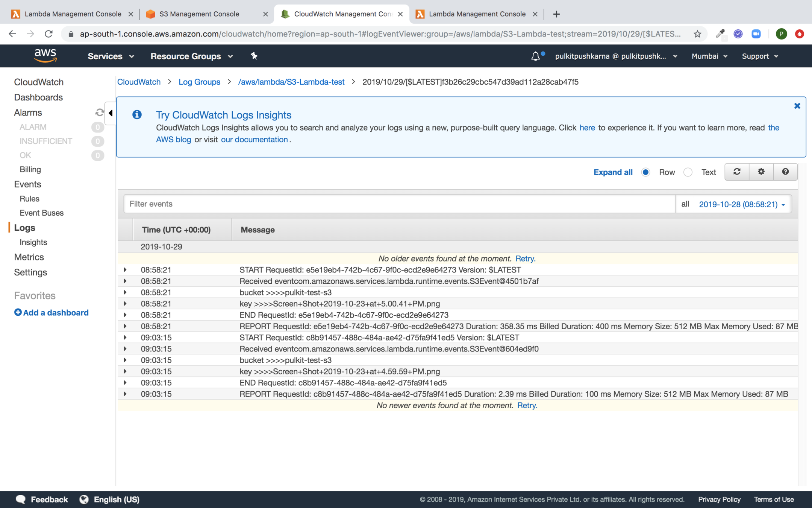Select the Text view radio button
Viewport: 812px width, 508px height.
click(x=688, y=172)
